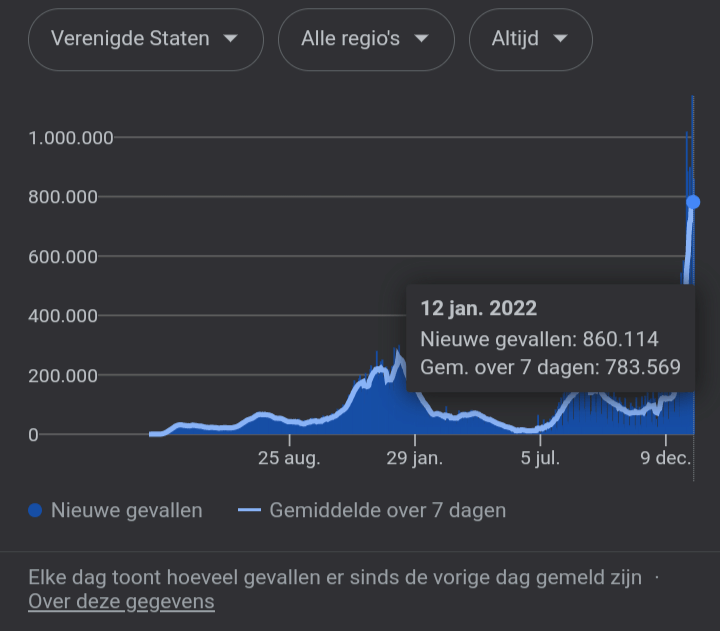Click the 600.000 y-axis value

(63, 257)
